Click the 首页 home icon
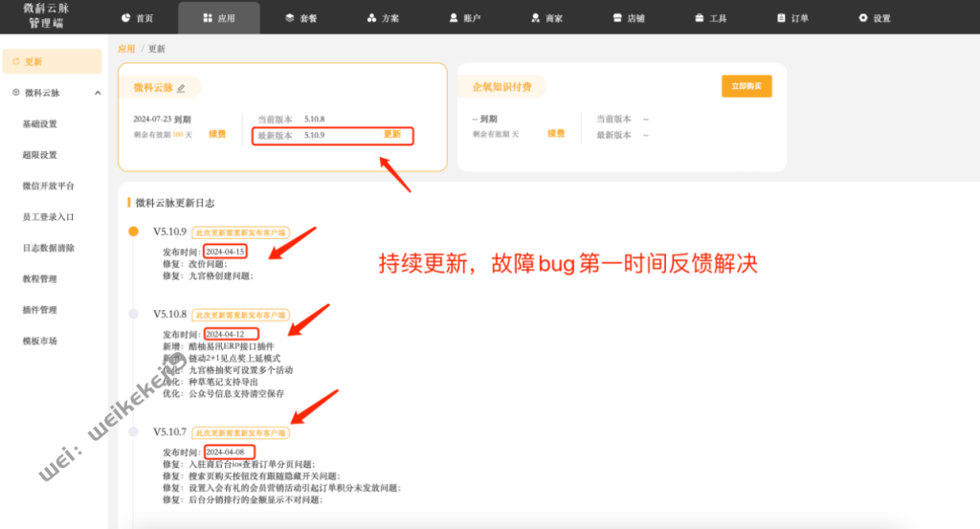Screen dimensions: 980x529 (125, 18)
